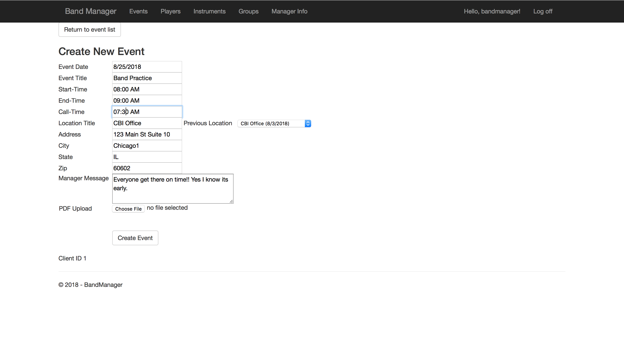Focus the Event Date field
The width and height of the screenshot is (624, 364).
[147, 67]
